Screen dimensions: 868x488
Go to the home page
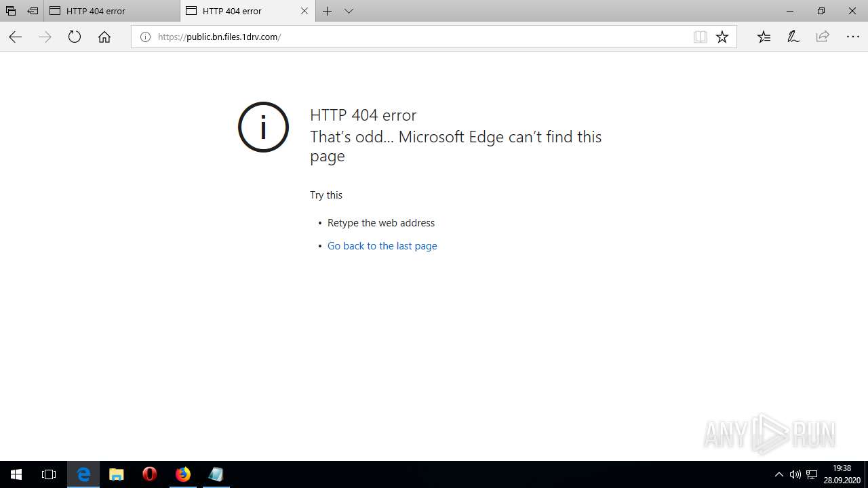coord(104,37)
